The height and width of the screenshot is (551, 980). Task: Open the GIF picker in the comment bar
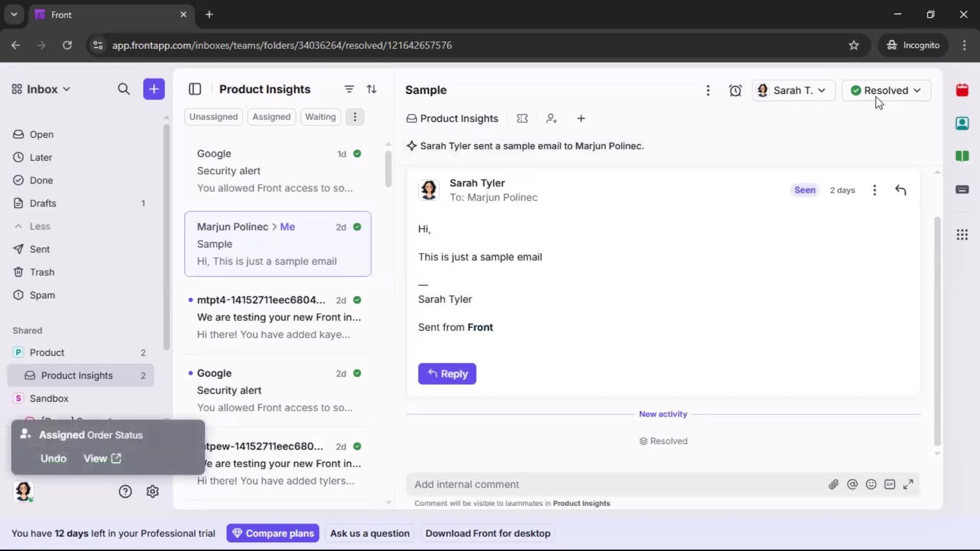pyautogui.click(x=891, y=484)
